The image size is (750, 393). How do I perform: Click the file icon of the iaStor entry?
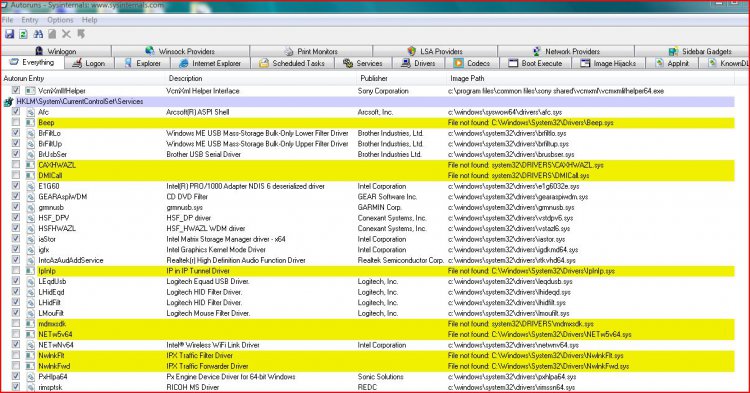30,239
